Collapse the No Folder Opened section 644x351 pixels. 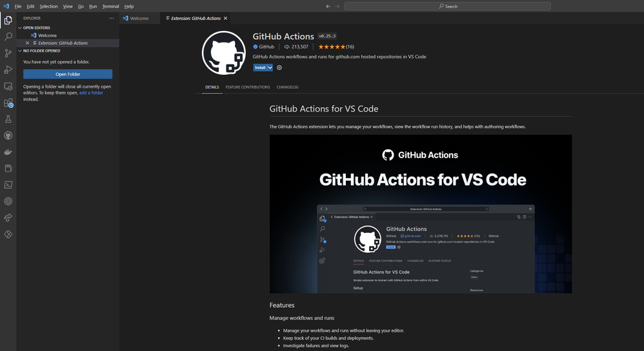20,50
